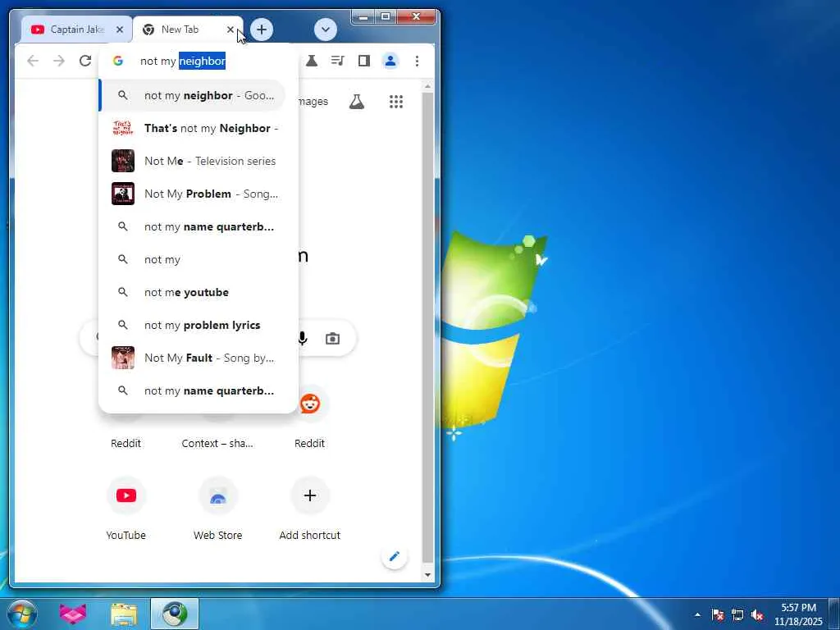Click the Google icon in address bar
Screen dimensions: 840x630
click(118, 61)
